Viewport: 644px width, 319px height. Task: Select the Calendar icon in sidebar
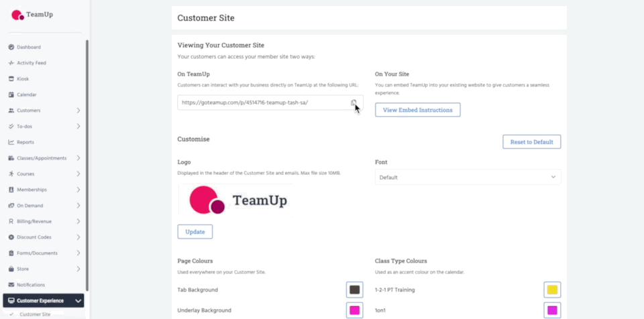(11, 95)
